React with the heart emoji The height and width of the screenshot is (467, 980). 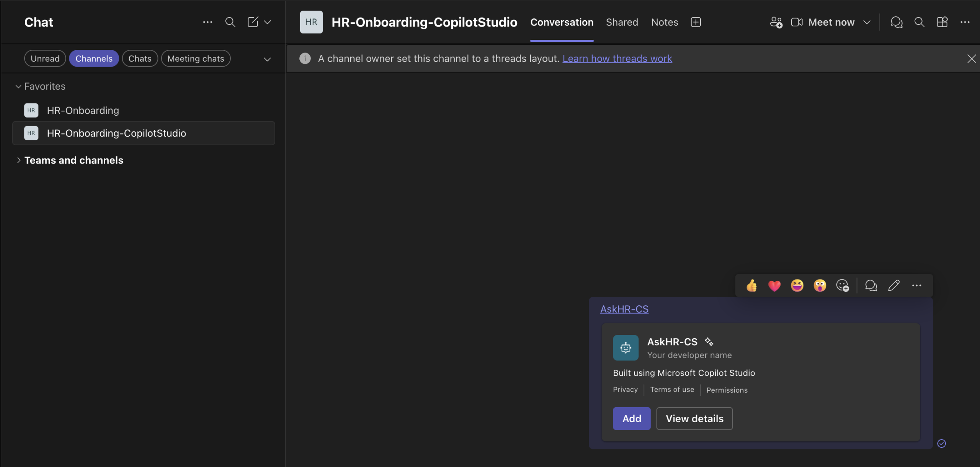click(x=774, y=285)
